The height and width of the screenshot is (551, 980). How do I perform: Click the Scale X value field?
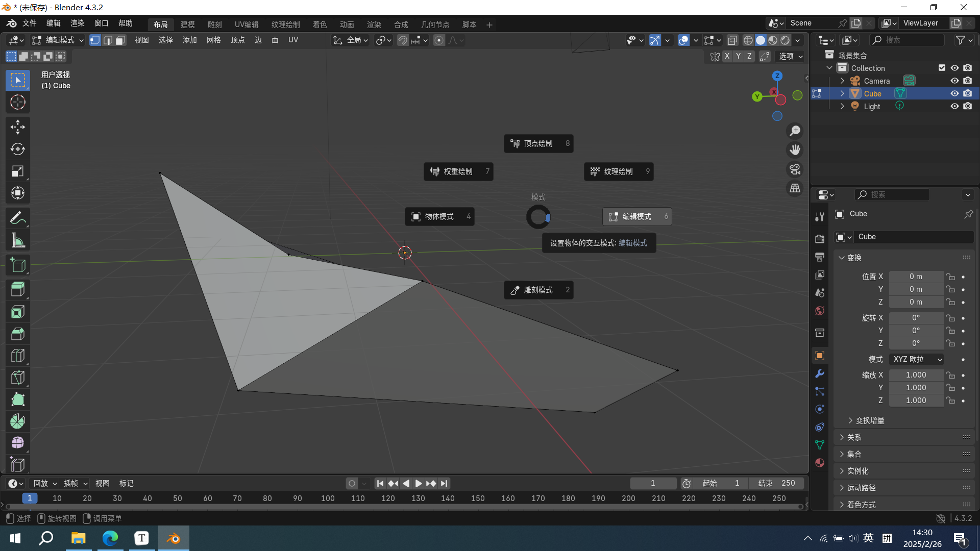click(x=916, y=374)
